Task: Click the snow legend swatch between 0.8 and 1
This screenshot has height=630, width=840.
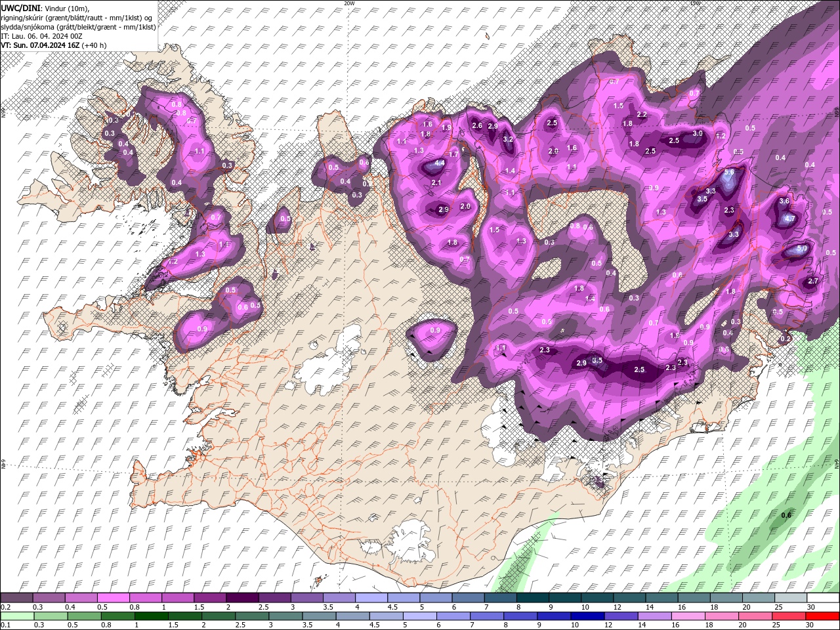Action: 145,598
